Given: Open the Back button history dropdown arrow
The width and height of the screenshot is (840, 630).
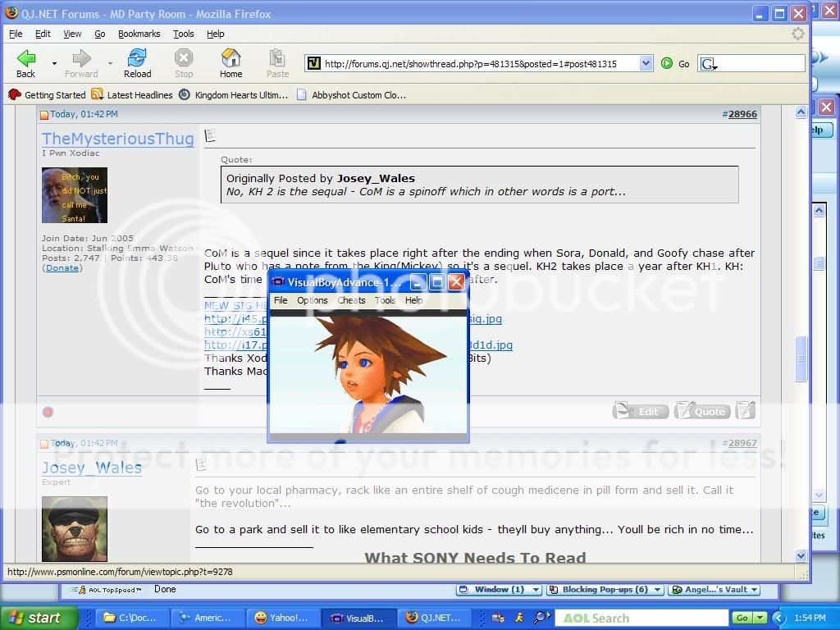Looking at the screenshot, I should pyautogui.click(x=54, y=63).
